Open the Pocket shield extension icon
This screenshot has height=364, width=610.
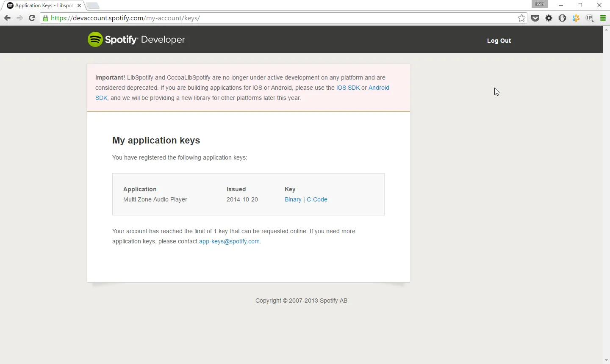pyautogui.click(x=536, y=18)
